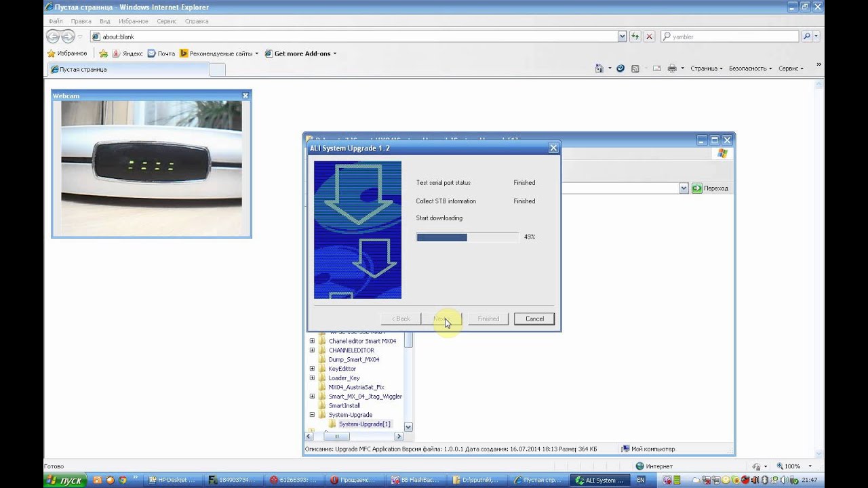Open the 100% zoom level dropdown
This screenshot has width=868, height=488.
coord(811,466)
